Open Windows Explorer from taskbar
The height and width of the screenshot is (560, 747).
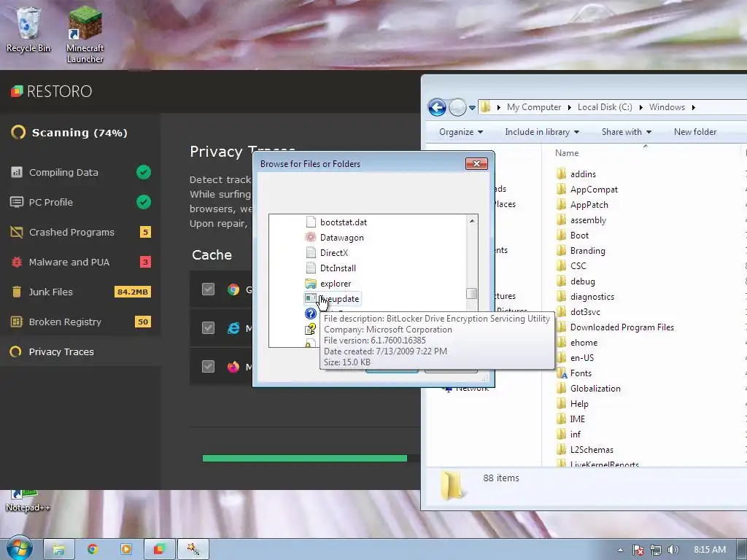tap(59, 550)
